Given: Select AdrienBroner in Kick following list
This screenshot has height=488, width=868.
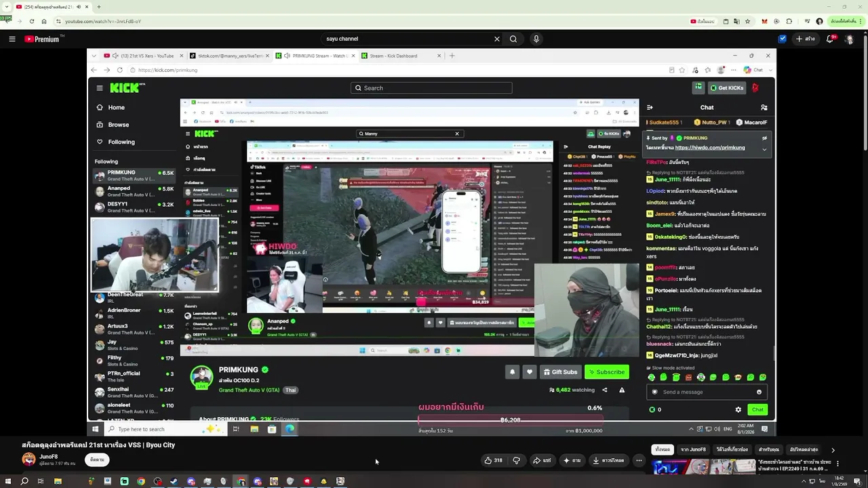Looking at the screenshot, I should pos(134,314).
